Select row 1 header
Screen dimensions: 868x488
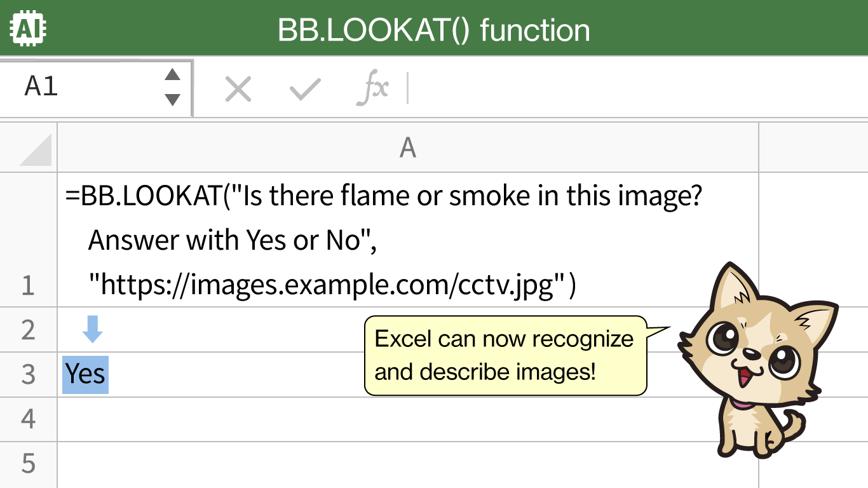point(28,286)
